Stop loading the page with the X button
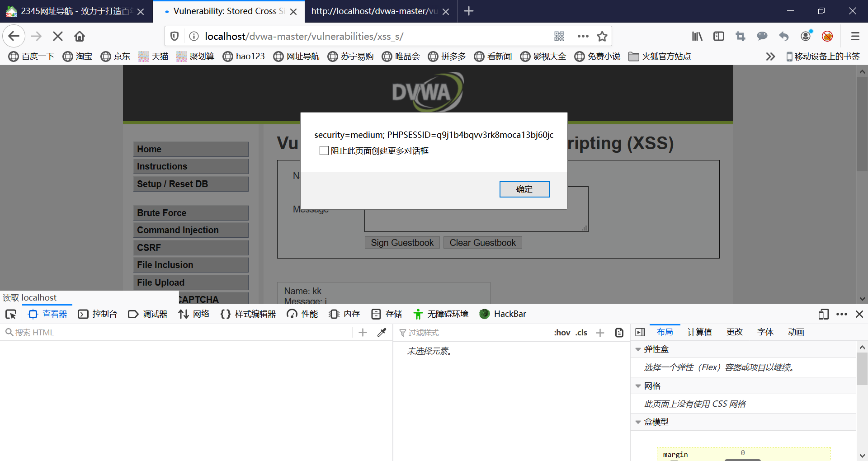This screenshot has width=868, height=461. tap(58, 36)
